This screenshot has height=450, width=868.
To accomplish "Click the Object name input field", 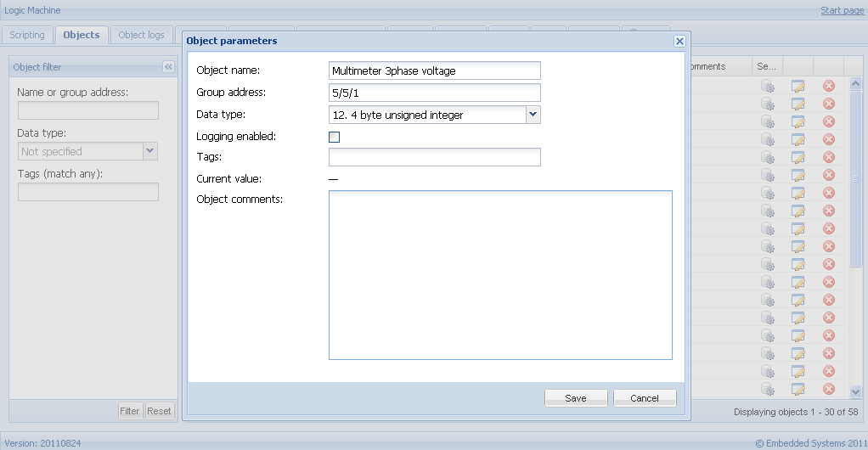I will coord(434,70).
